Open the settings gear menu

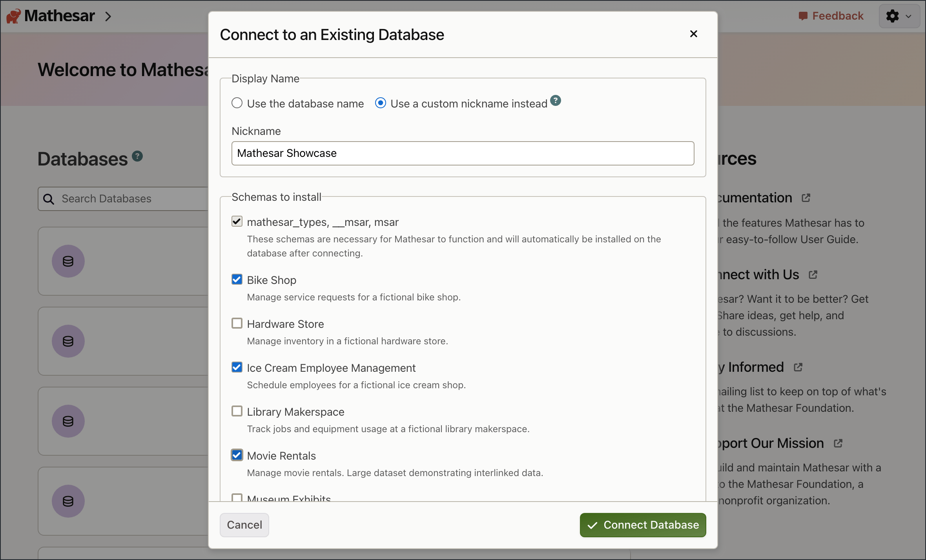tap(899, 16)
